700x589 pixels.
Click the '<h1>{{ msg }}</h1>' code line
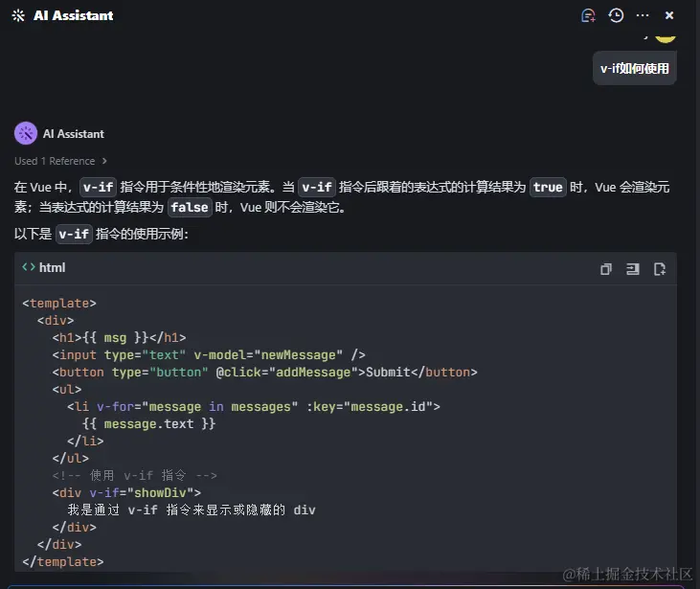(119, 337)
